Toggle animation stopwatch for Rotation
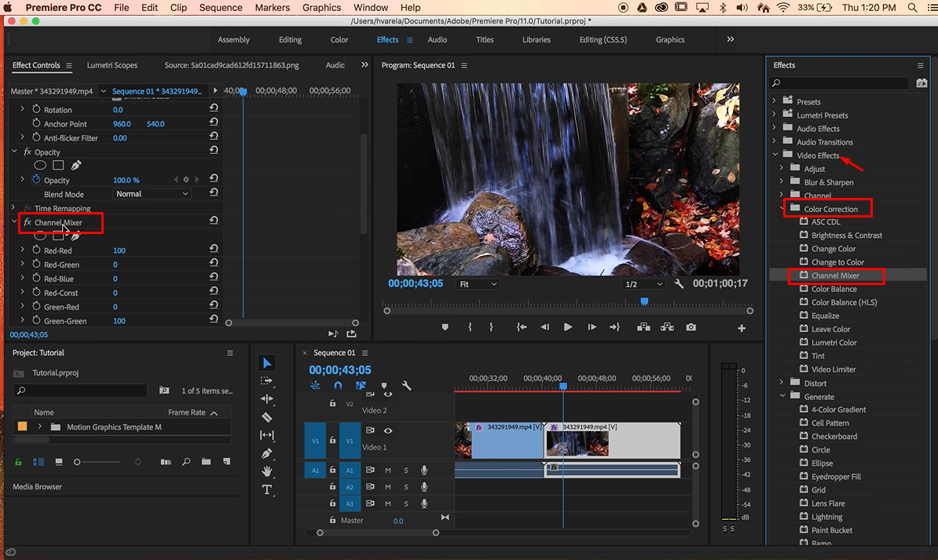Image resolution: width=938 pixels, height=560 pixels. (x=36, y=109)
